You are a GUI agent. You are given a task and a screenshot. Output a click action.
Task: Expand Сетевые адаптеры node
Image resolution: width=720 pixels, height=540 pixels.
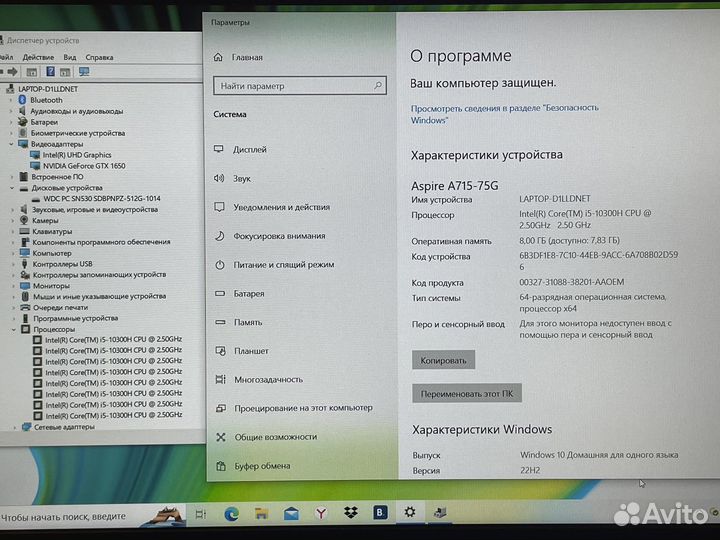(15, 427)
